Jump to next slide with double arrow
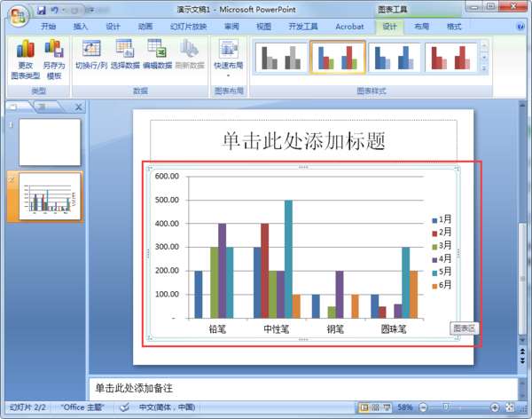 click(x=523, y=361)
